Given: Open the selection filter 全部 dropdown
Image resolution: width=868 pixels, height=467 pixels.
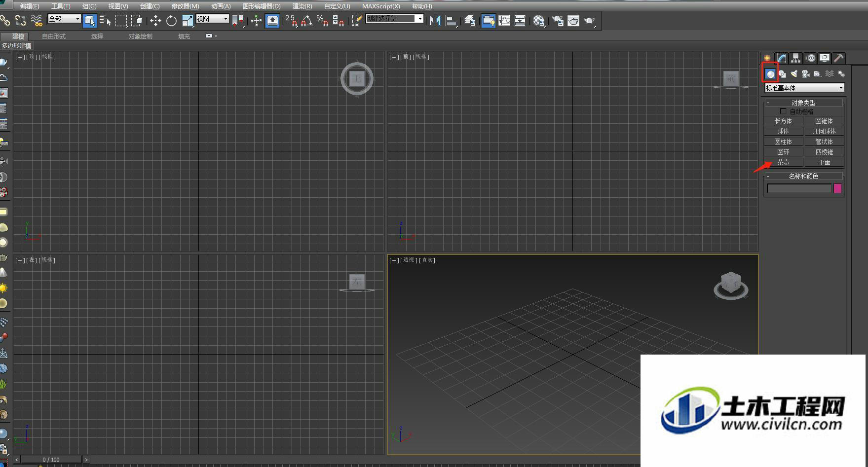Looking at the screenshot, I should pos(64,19).
